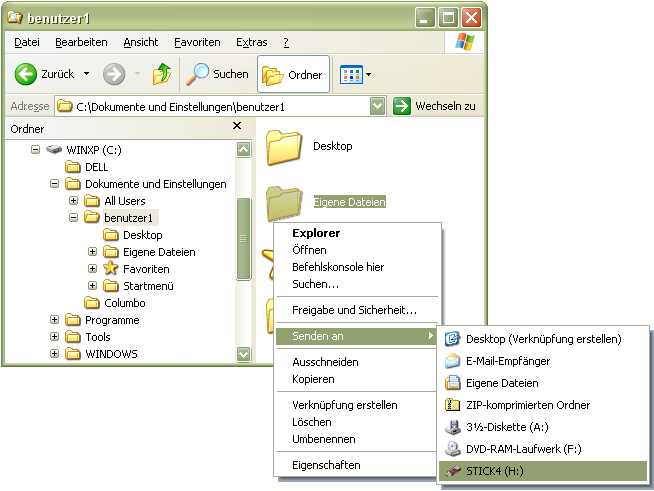Send to Eigene Dateien in submenu
The height and width of the screenshot is (491, 654).
point(543,383)
